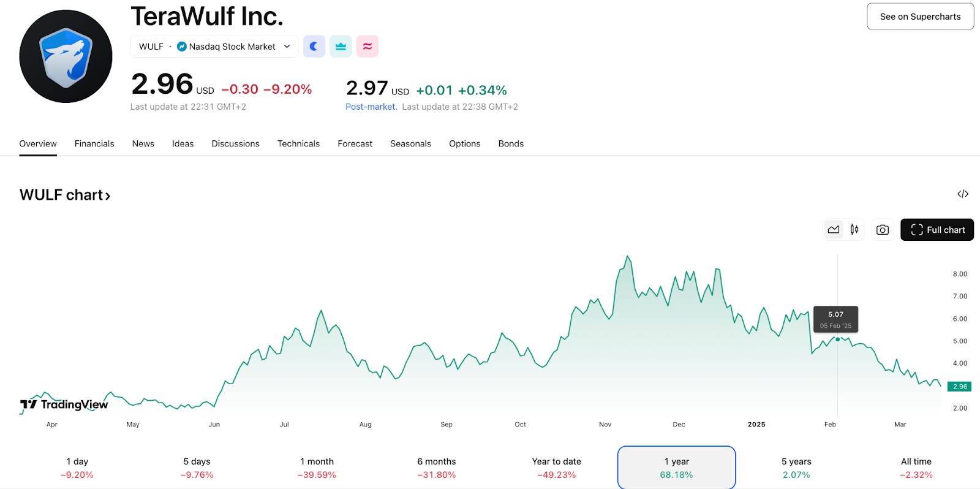The height and width of the screenshot is (489, 980).
Task: Open the Forecast tab
Action: point(355,143)
